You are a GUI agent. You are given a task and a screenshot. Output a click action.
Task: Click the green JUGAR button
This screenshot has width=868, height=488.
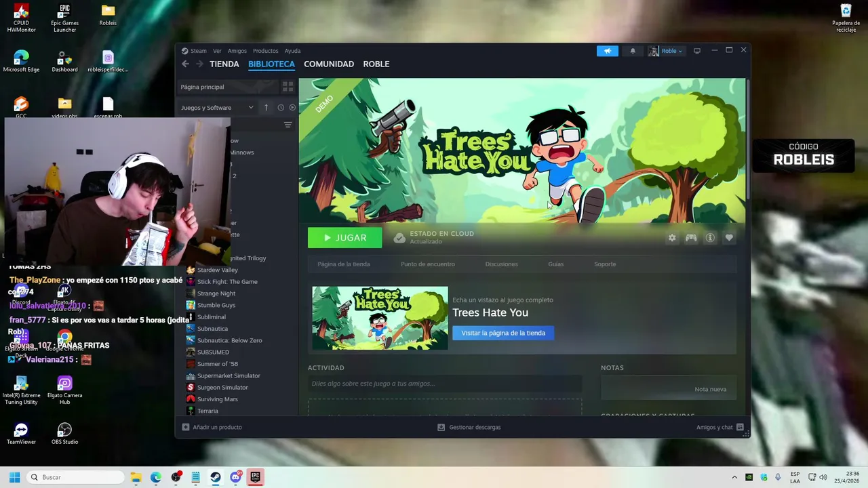pyautogui.click(x=344, y=238)
